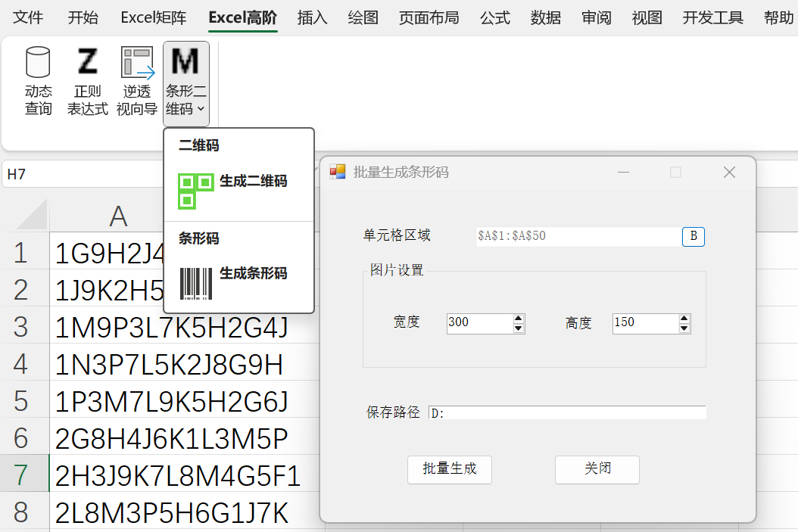
Task: Click the 高度 value field showing 150
Action: (645, 323)
